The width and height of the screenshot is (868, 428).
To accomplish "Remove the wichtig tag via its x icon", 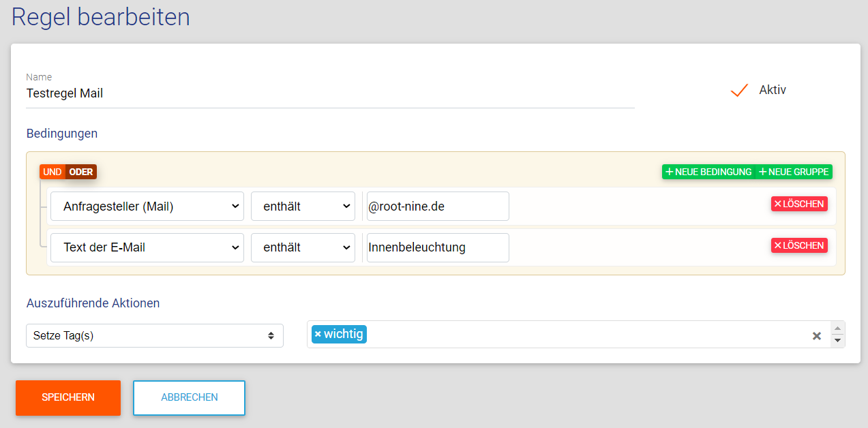I will [x=318, y=335].
